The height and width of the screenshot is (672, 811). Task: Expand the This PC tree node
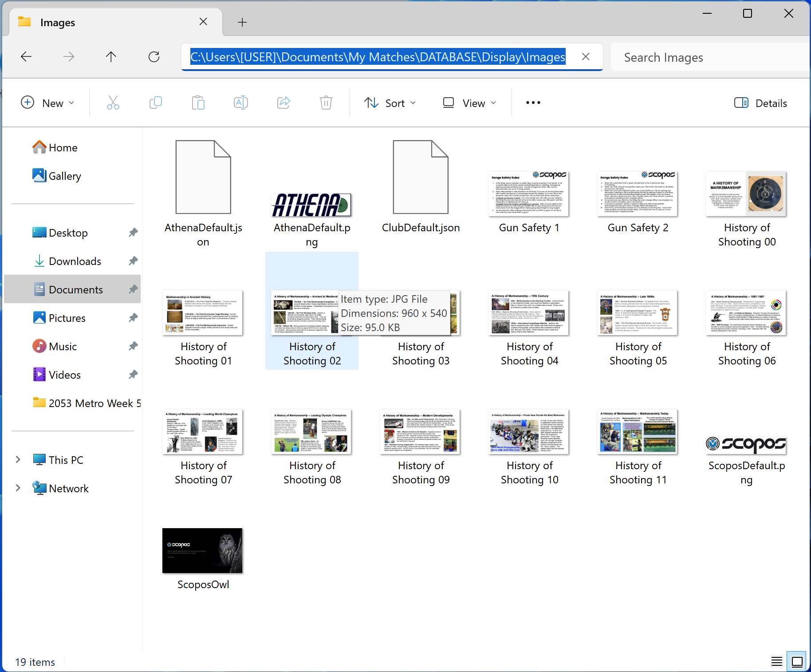pos(18,460)
